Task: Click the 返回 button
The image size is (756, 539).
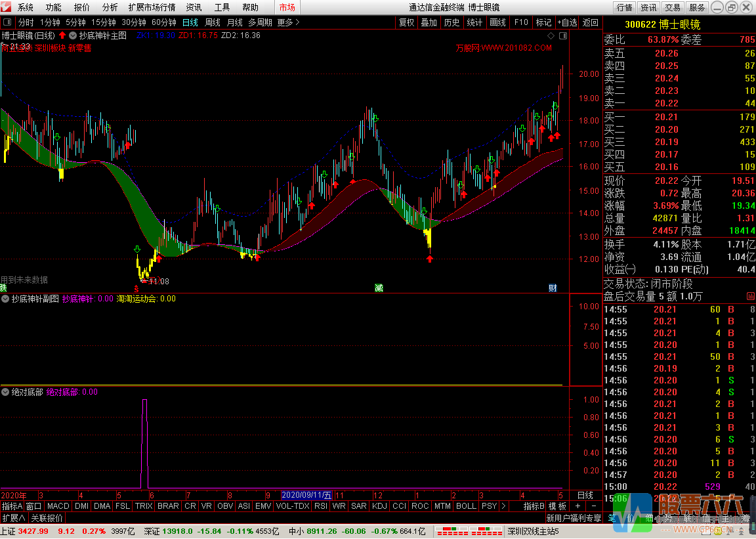Action: coord(590,23)
